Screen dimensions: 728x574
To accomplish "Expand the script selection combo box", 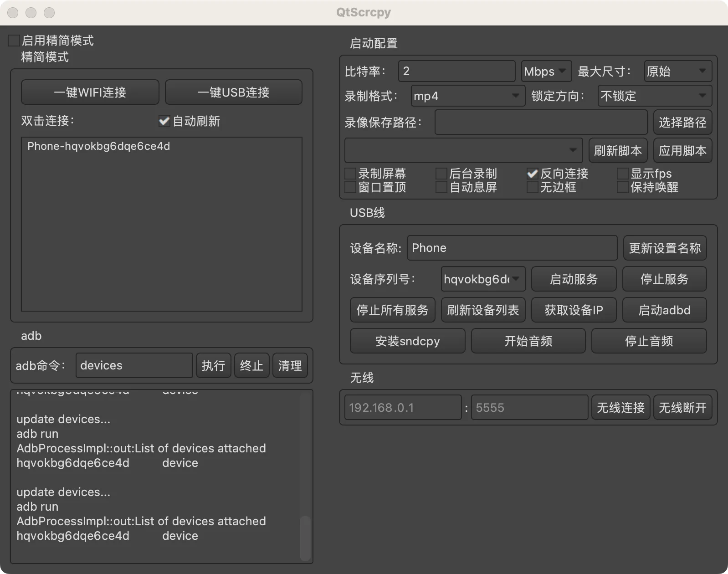I will point(463,150).
